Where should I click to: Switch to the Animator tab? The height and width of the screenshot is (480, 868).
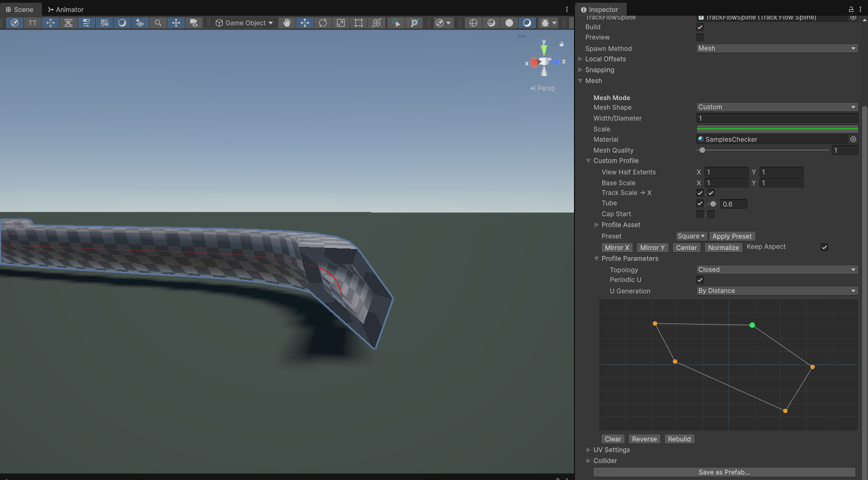pos(66,9)
